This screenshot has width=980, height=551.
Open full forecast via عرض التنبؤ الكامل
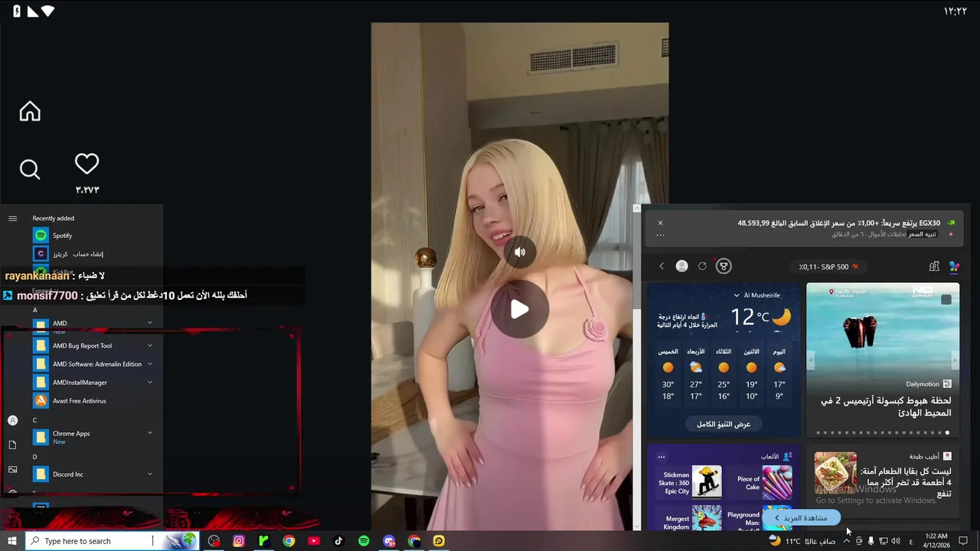point(724,424)
